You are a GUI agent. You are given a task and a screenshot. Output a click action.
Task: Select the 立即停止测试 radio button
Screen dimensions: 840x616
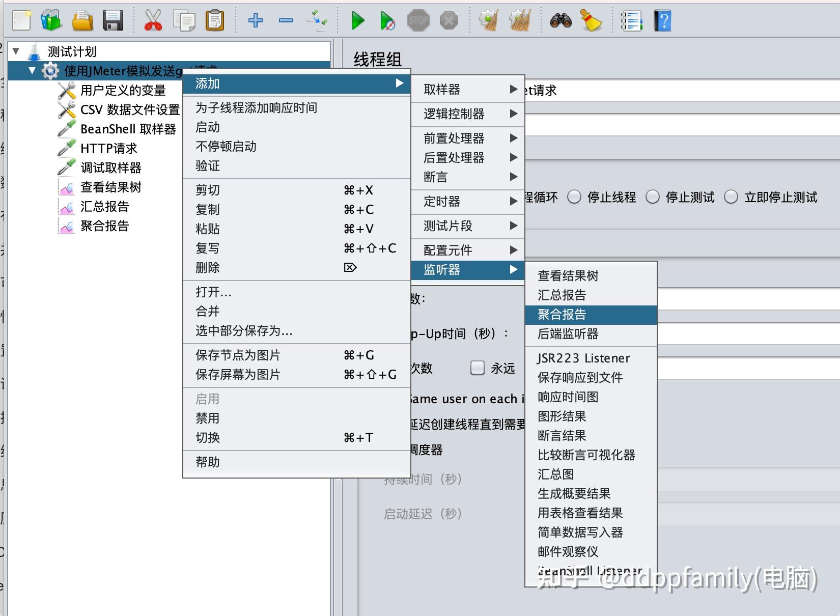[732, 197]
